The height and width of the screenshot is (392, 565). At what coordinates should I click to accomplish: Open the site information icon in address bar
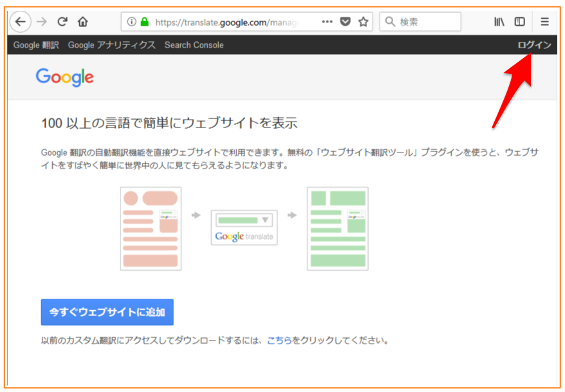point(131,22)
